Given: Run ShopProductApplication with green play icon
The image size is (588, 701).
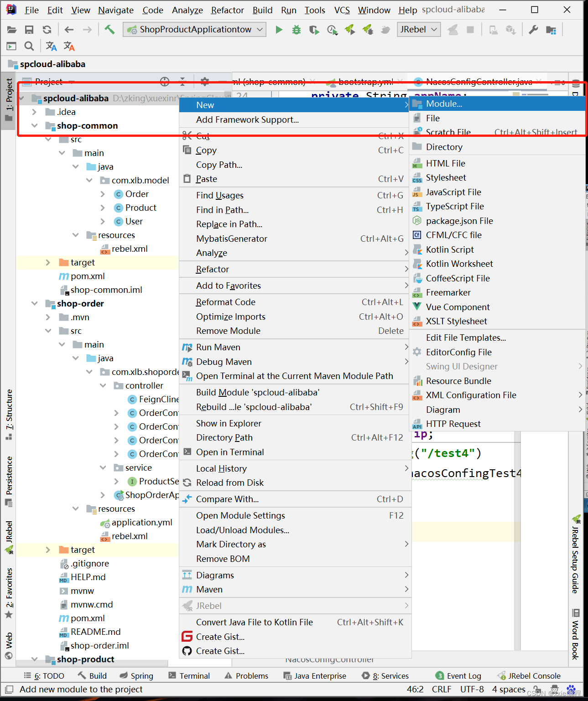Looking at the screenshot, I should (x=279, y=30).
